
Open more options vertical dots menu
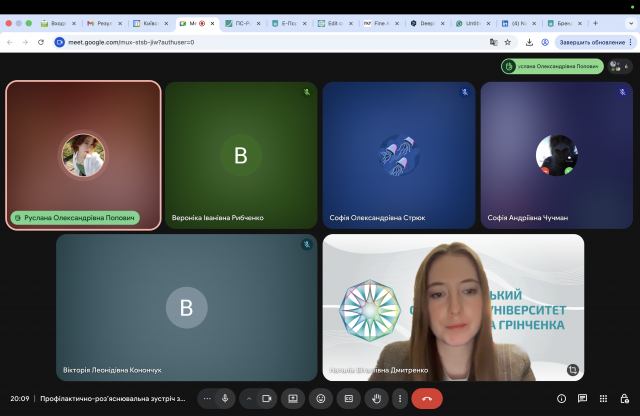point(400,398)
